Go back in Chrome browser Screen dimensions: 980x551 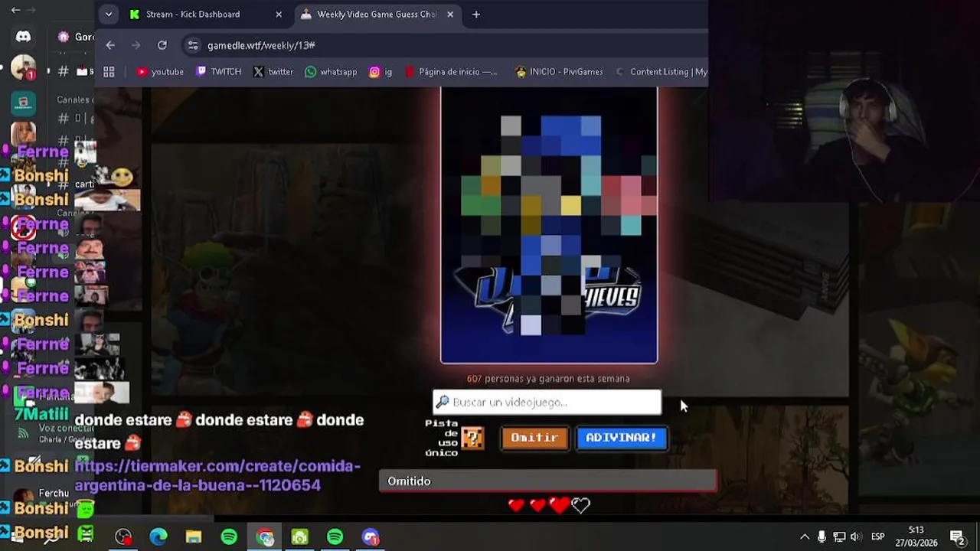tap(110, 45)
